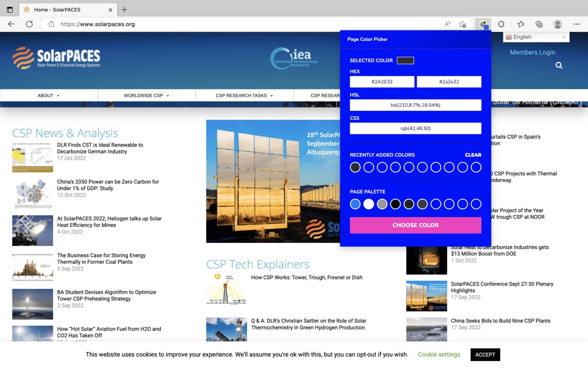Expand the CSP RESEARCH TASKS menu
Viewport: 588px width, 368px height.
coord(244,95)
